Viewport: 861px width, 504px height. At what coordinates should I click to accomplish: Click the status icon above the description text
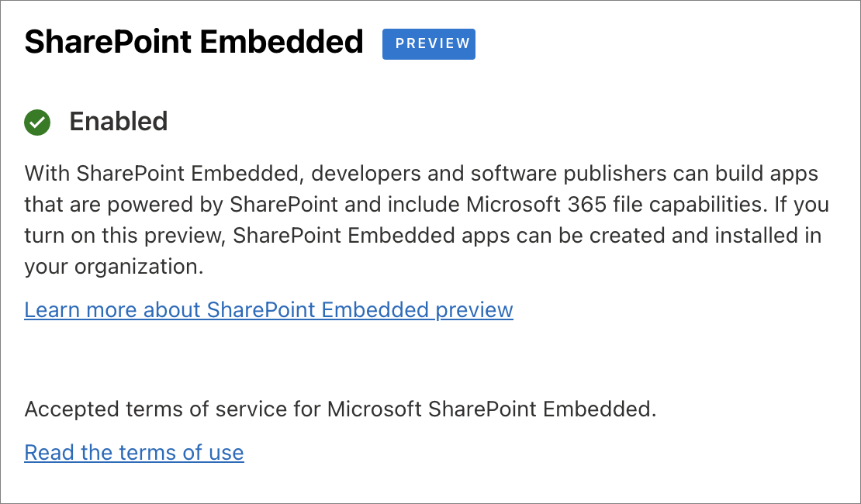pos(36,122)
